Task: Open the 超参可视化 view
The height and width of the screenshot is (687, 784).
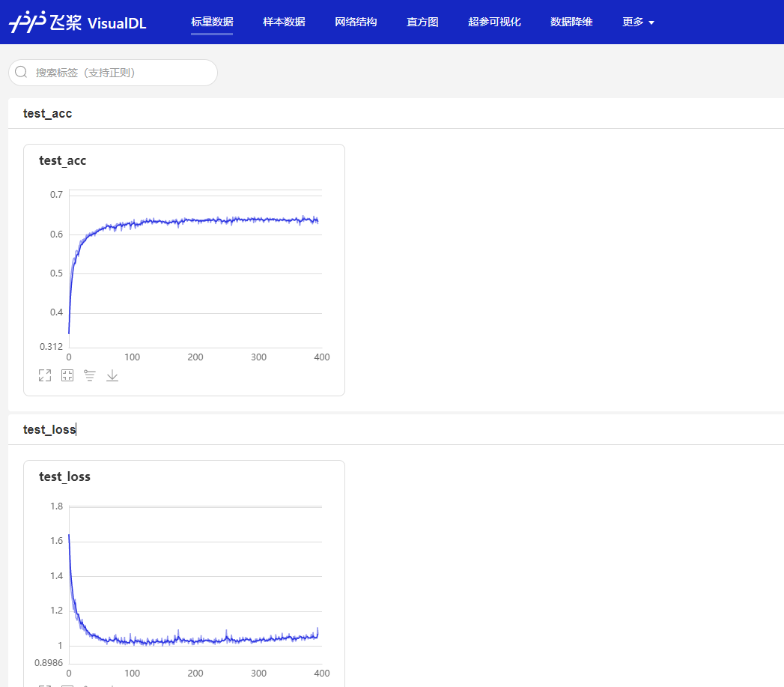Action: click(x=494, y=22)
